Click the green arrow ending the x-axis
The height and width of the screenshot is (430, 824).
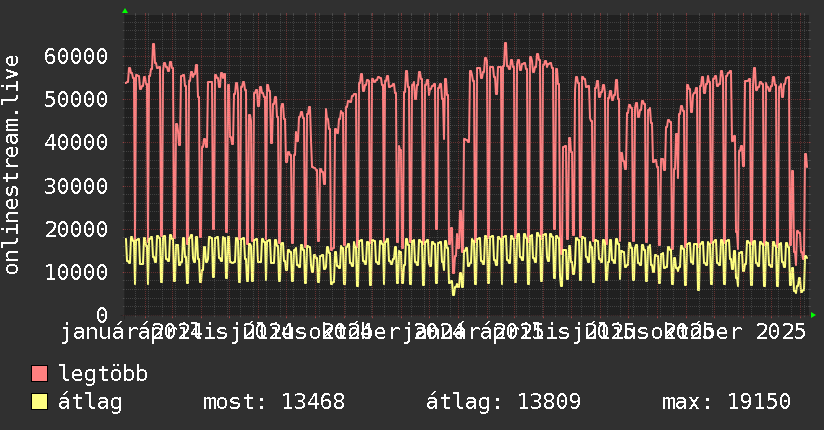click(813, 315)
